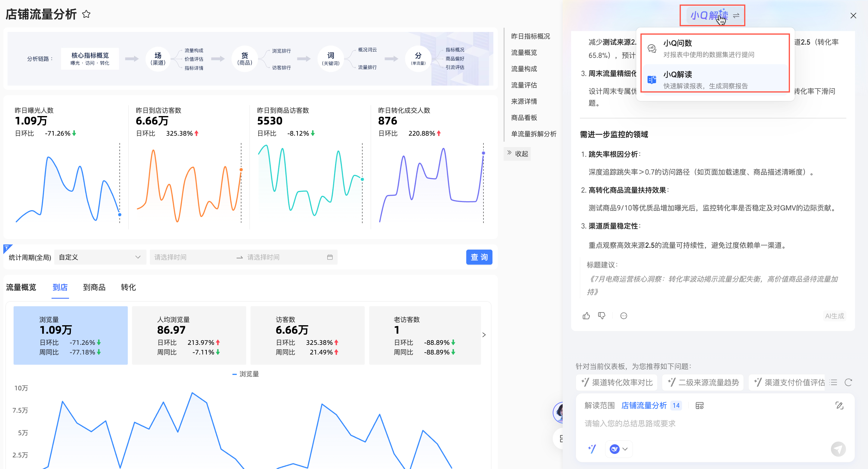Click the 查询 button
The height and width of the screenshot is (469, 868).
[479, 257]
